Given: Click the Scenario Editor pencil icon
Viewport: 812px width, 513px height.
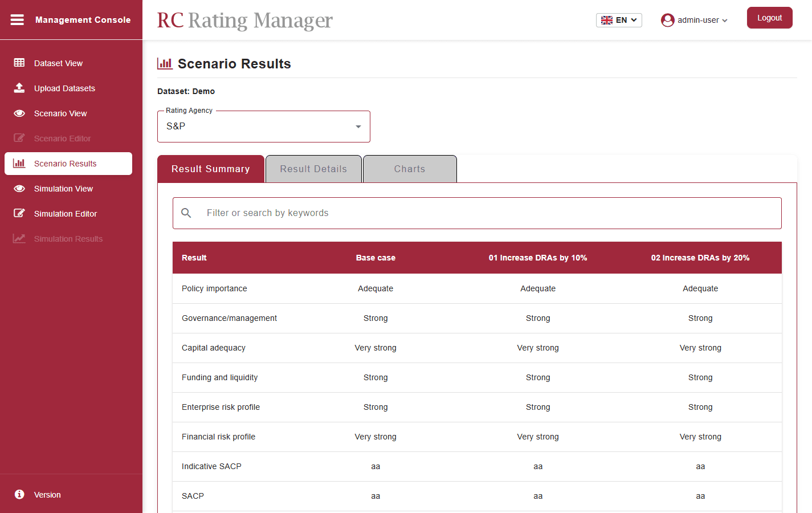Looking at the screenshot, I should (19, 138).
